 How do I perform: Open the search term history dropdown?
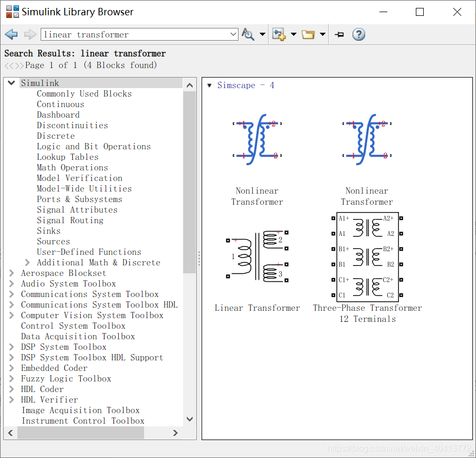(233, 34)
